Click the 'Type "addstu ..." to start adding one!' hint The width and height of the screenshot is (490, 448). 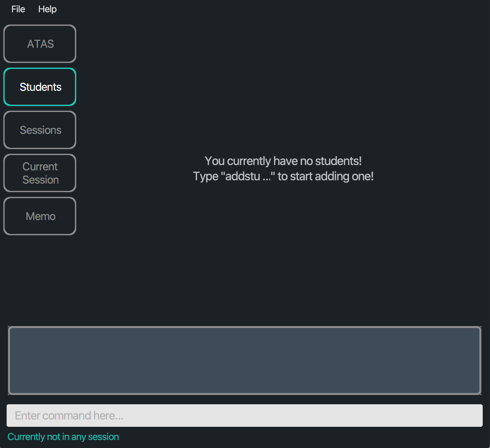tap(283, 176)
